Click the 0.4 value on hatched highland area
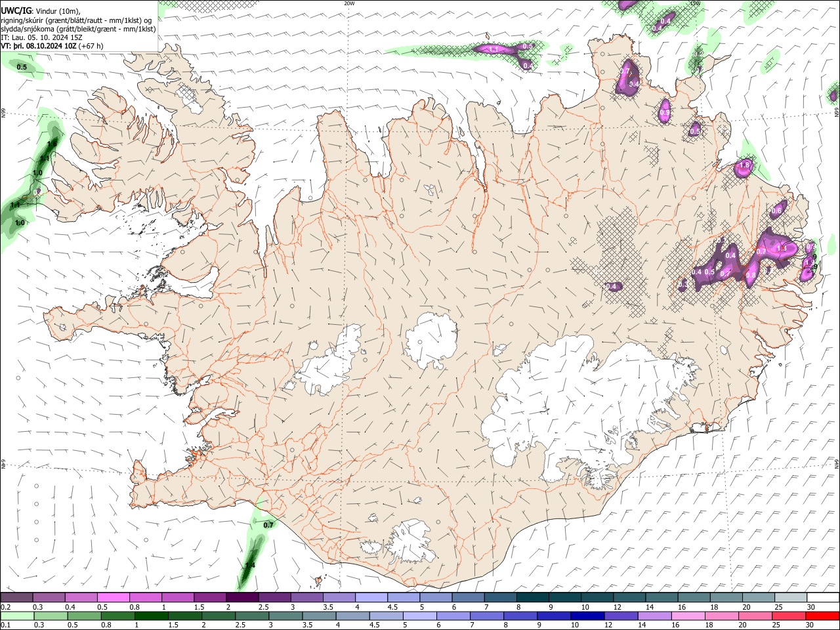The image size is (840, 630). [x=612, y=286]
